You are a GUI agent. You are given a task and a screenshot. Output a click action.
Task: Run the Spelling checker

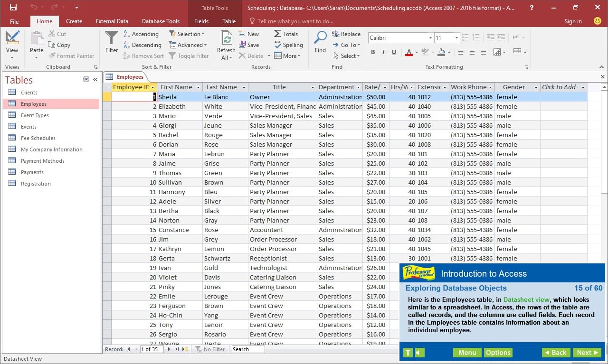(x=289, y=45)
